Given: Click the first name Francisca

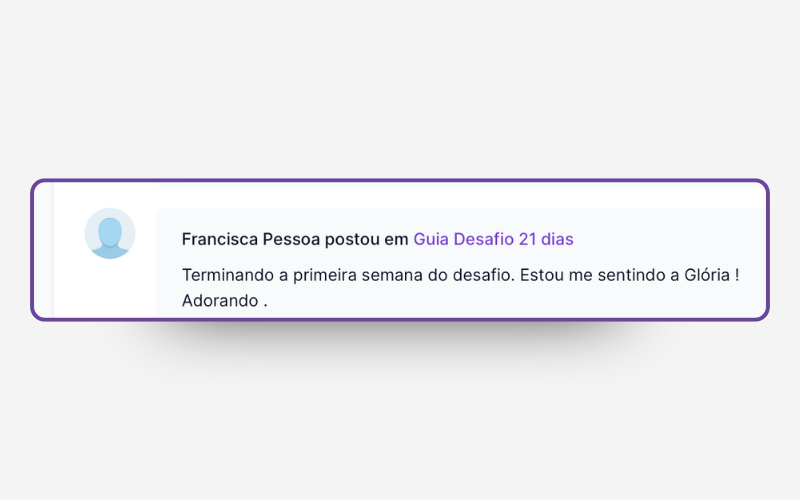Looking at the screenshot, I should click(x=220, y=240).
